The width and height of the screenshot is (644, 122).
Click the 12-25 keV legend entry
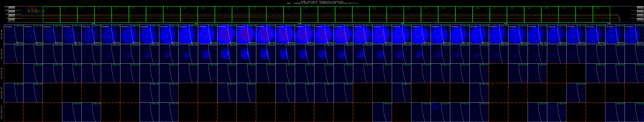pyautogui.click(x=32, y=9)
